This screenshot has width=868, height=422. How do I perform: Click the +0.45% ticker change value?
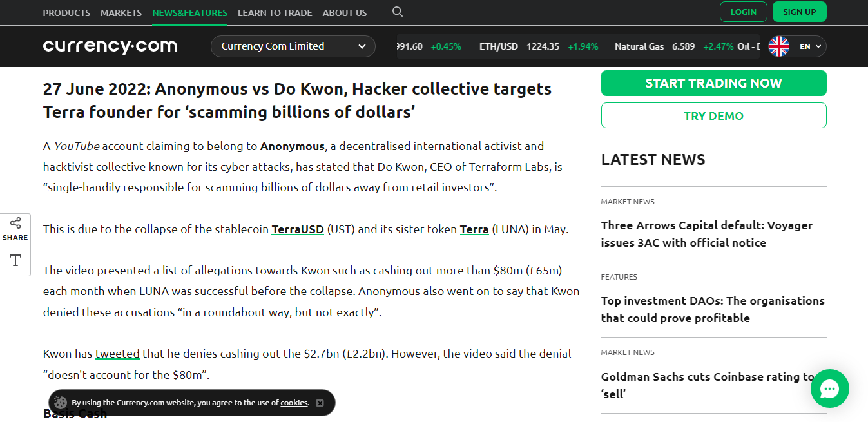coord(446,46)
